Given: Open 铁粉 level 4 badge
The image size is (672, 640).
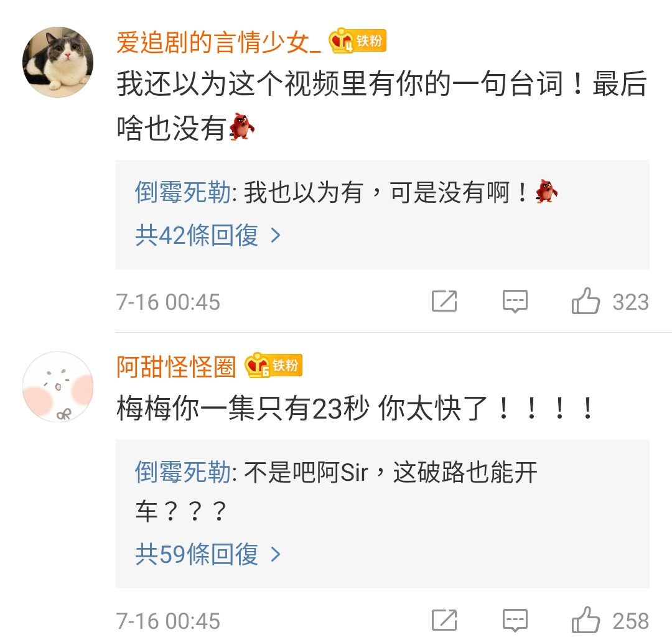Looking at the screenshot, I should point(357,40).
